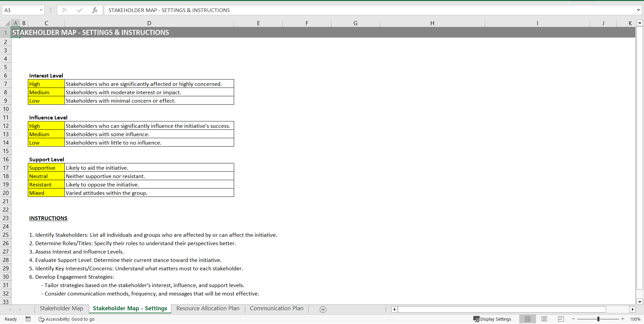Click the Interest Level heading cell
Image resolution: width=644 pixels, height=324 pixels.
click(x=46, y=75)
